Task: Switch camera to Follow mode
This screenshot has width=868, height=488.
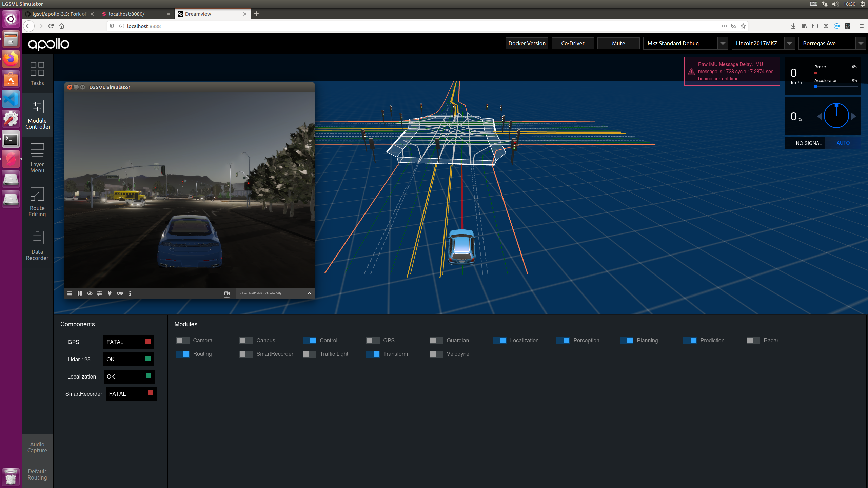Action: (x=227, y=293)
